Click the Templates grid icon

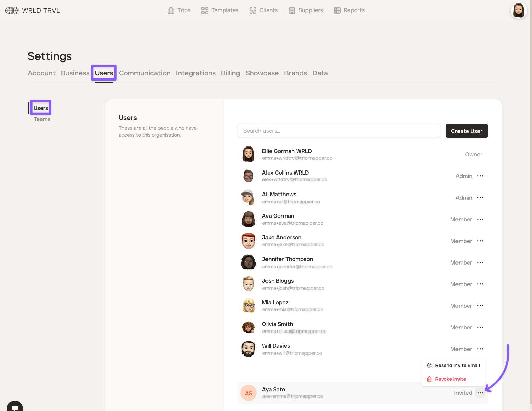click(x=205, y=10)
